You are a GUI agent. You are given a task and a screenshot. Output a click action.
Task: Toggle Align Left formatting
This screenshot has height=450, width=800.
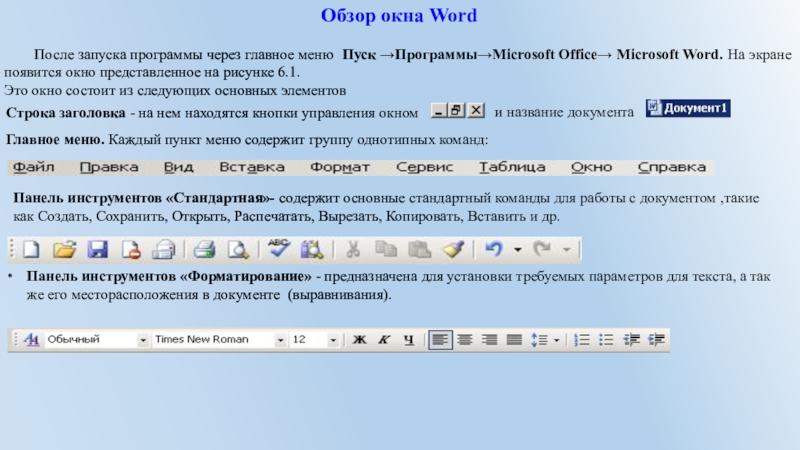[x=440, y=340]
